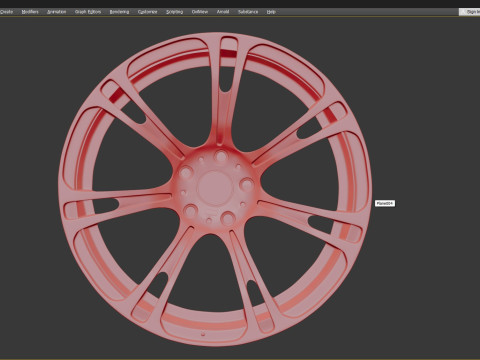Open the Customize menu
Image resolution: width=480 pixels, height=360 pixels.
tap(147, 12)
